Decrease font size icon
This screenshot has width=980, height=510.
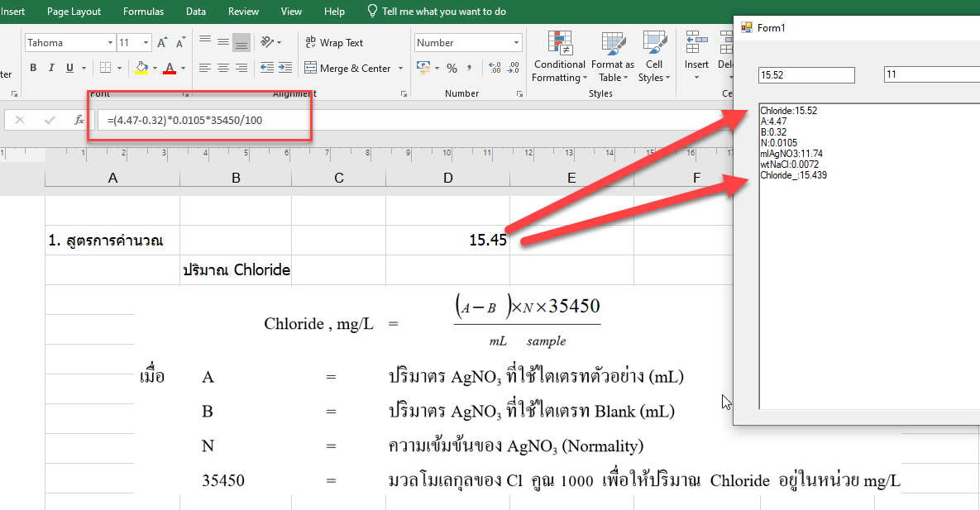click(180, 42)
